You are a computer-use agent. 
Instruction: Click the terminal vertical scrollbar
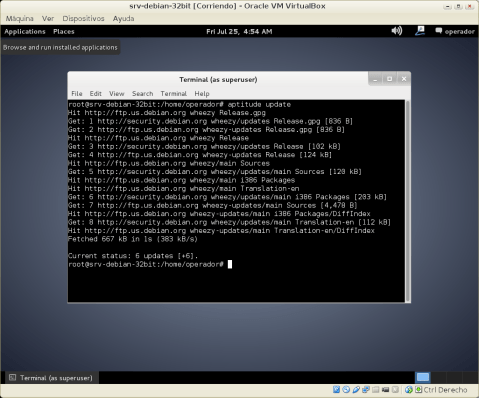(x=408, y=201)
